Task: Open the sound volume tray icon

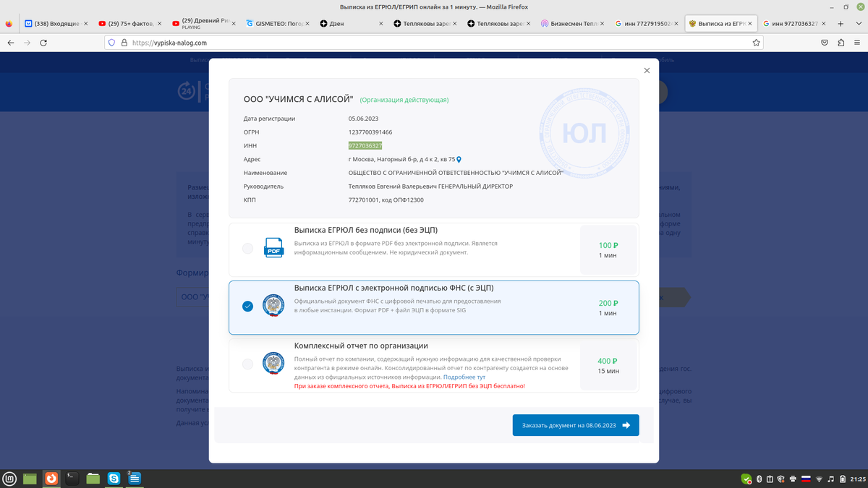Action: pyautogui.click(x=830, y=479)
